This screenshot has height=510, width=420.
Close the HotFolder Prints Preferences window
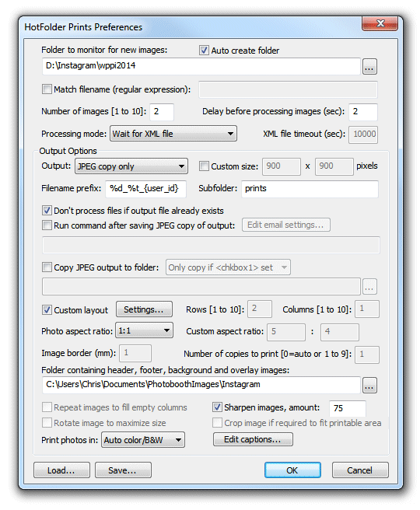(x=380, y=24)
